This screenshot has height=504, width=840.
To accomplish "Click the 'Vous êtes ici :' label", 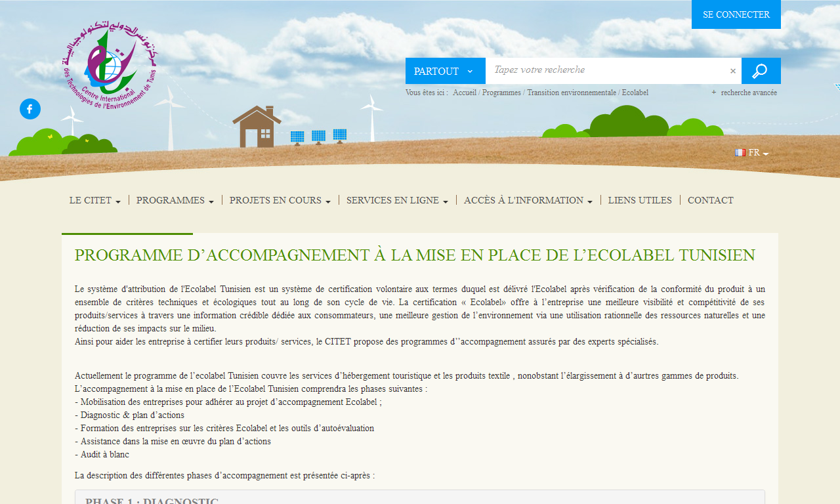I will click(x=427, y=93).
